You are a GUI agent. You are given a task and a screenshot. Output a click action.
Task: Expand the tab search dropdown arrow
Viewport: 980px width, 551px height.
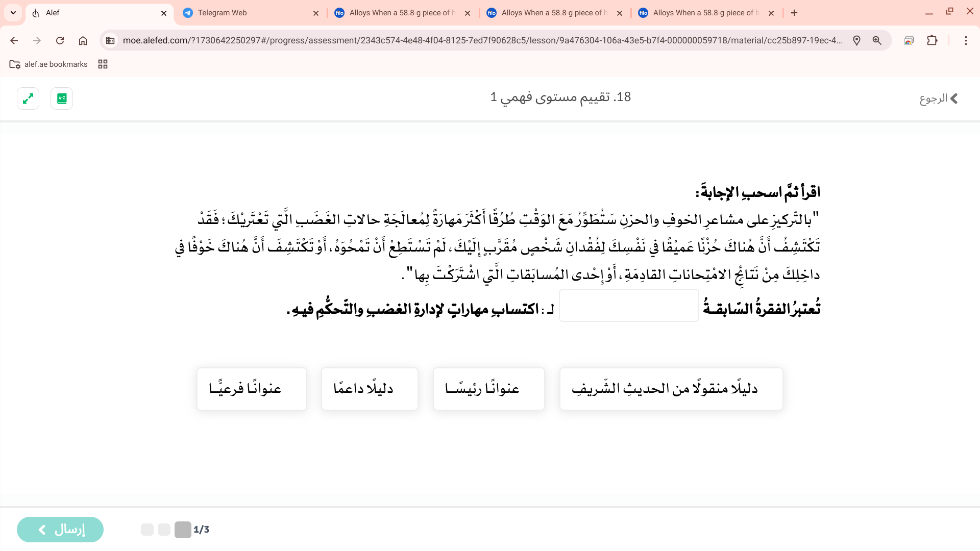(x=13, y=13)
